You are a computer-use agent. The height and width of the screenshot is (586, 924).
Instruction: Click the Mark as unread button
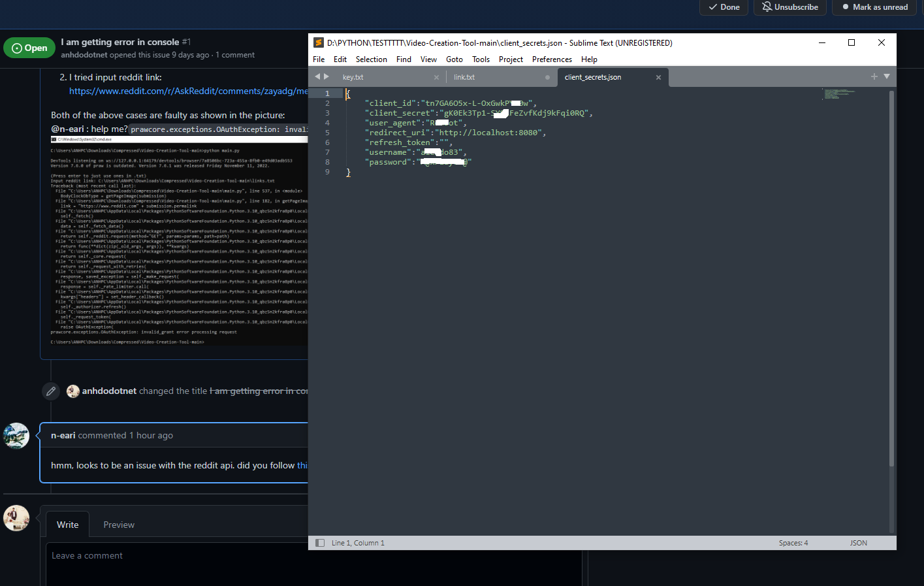tap(875, 7)
